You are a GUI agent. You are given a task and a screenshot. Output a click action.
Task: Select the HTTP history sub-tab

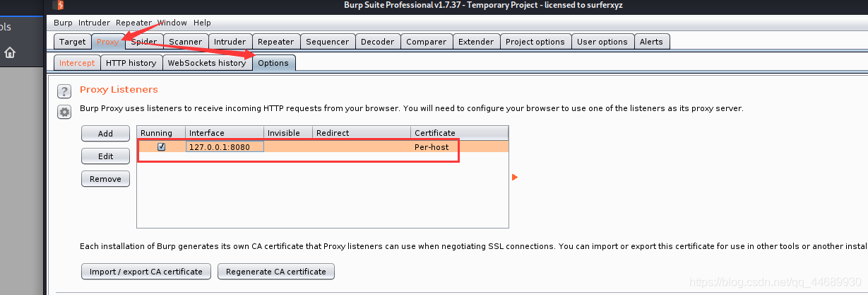click(131, 63)
